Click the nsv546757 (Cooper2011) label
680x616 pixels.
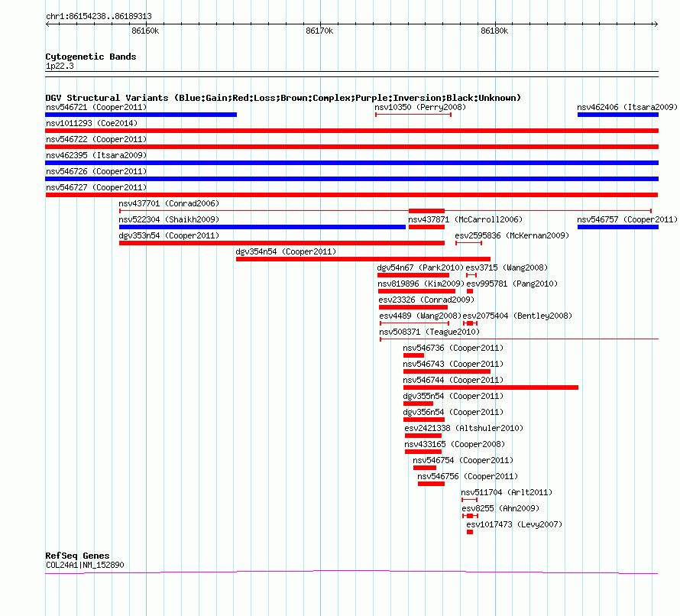(627, 219)
